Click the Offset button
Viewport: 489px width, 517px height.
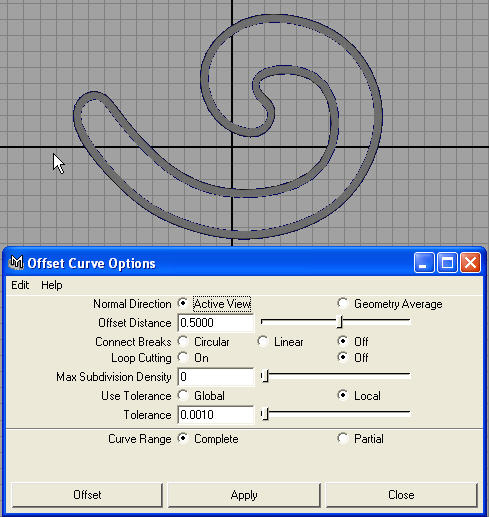click(x=87, y=495)
